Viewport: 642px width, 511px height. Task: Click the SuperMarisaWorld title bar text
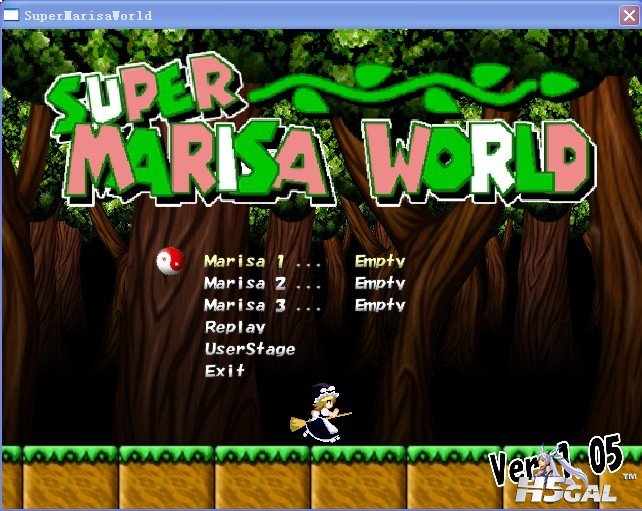coord(88,16)
